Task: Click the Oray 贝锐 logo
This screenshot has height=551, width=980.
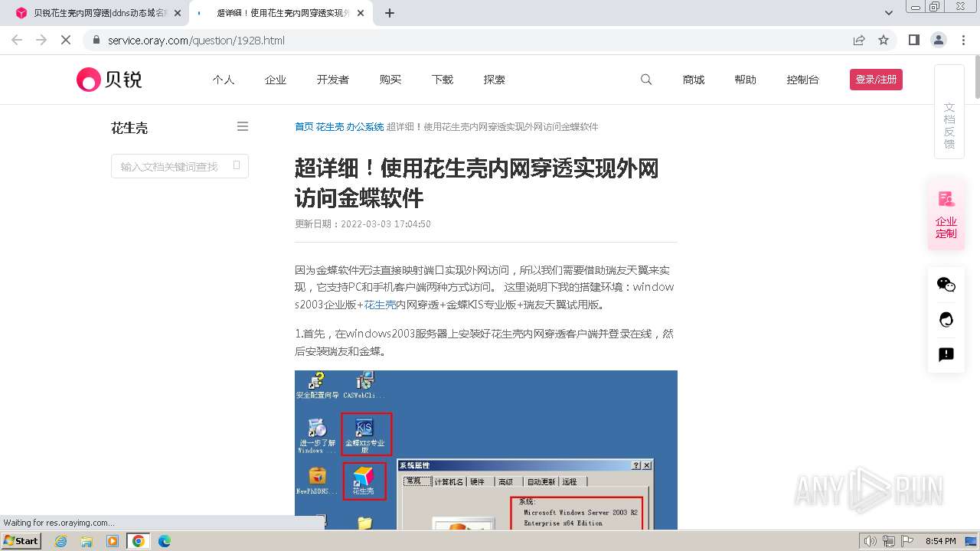Action: 109,80
